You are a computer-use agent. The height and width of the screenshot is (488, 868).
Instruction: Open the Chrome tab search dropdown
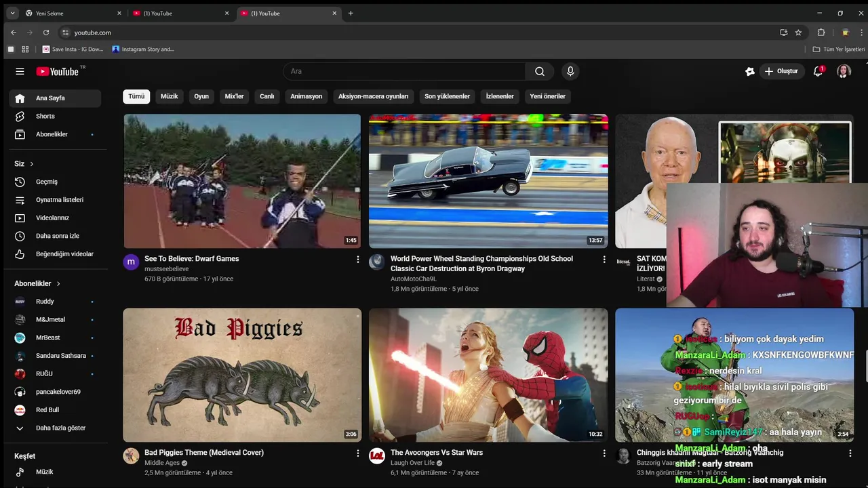coord(12,13)
